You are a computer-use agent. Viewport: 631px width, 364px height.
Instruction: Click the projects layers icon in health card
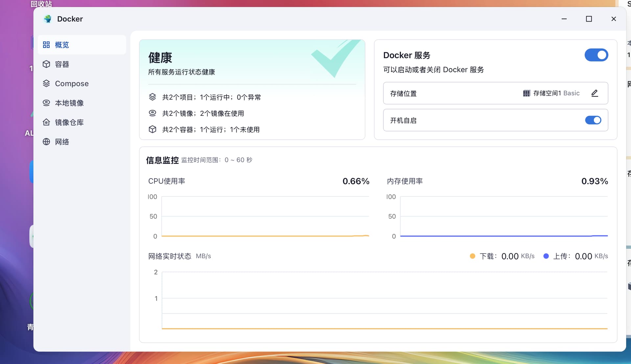pos(152,97)
